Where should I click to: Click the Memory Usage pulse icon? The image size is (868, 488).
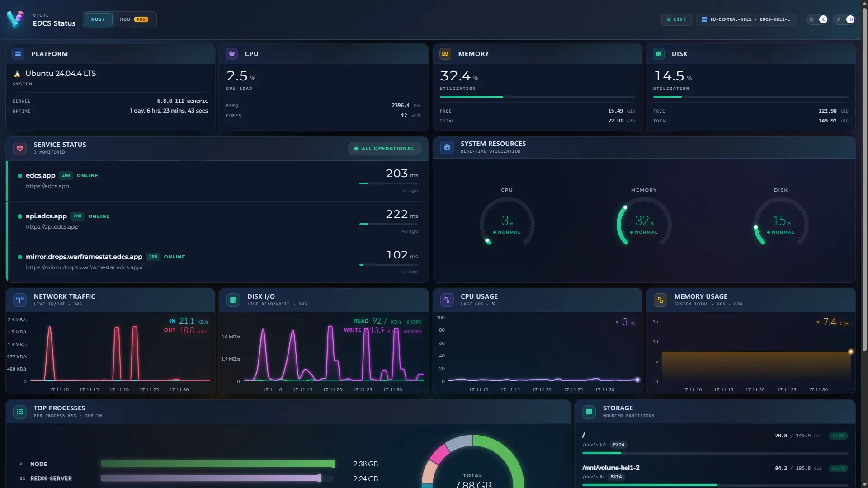click(x=660, y=300)
